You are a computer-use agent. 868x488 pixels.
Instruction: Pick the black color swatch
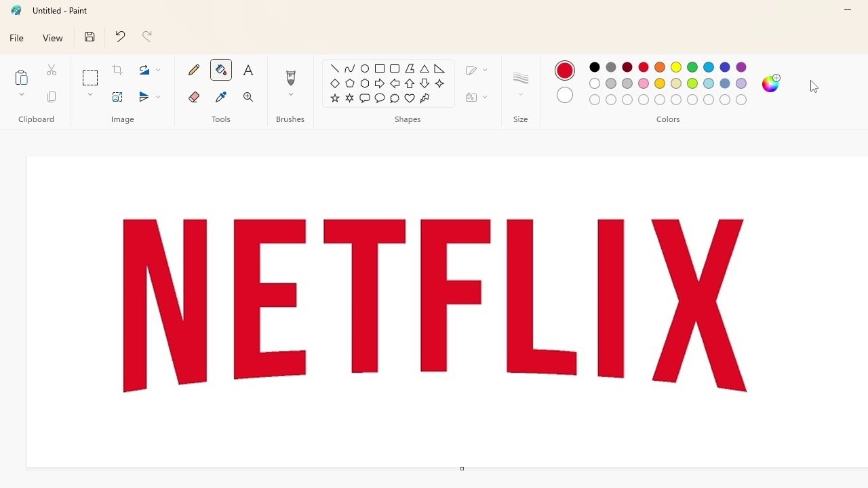click(595, 67)
